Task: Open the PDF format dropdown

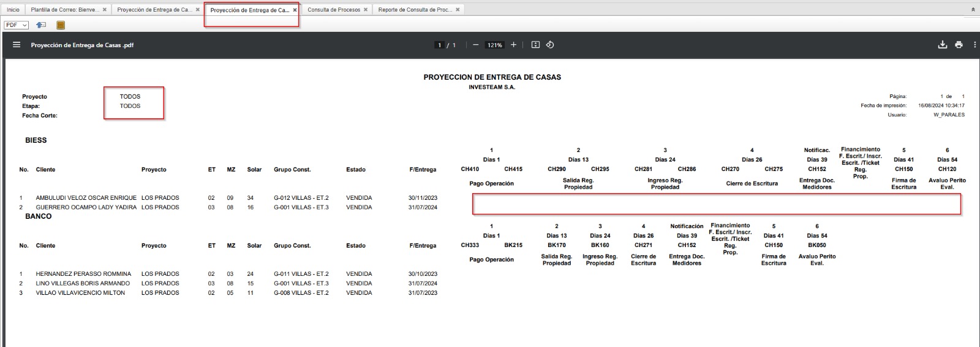Action: pyautogui.click(x=16, y=25)
